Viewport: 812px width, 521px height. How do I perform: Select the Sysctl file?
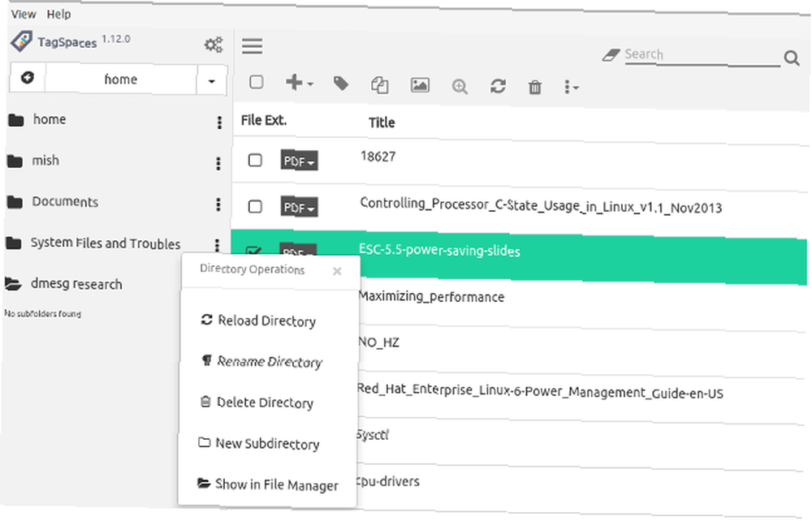coord(373,435)
